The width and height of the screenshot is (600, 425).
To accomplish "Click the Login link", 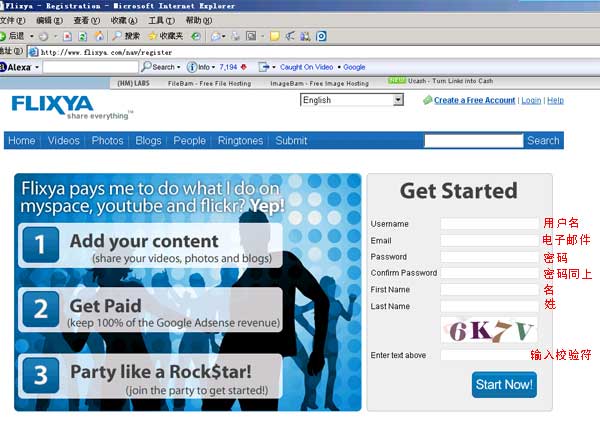I will coord(531,100).
